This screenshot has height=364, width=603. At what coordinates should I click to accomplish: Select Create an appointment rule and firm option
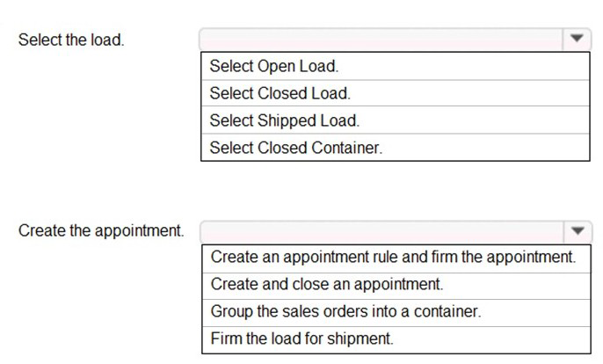(x=396, y=257)
